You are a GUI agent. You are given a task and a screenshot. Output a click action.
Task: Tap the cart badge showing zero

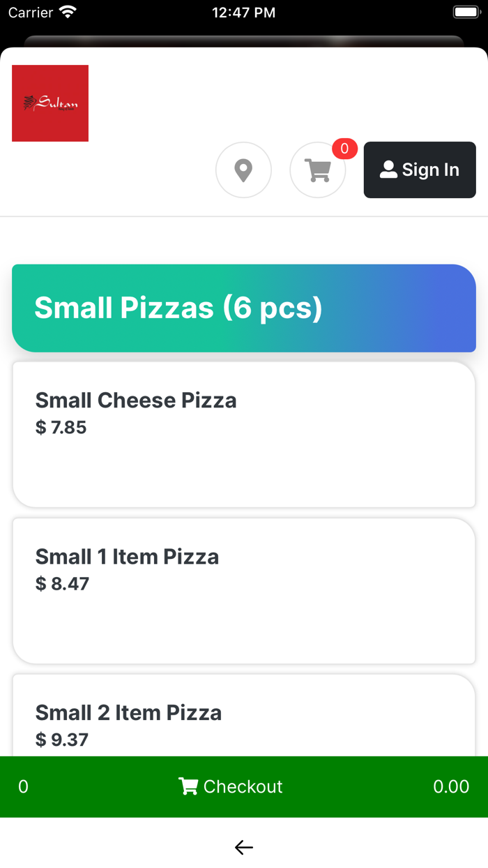pos(343,149)
